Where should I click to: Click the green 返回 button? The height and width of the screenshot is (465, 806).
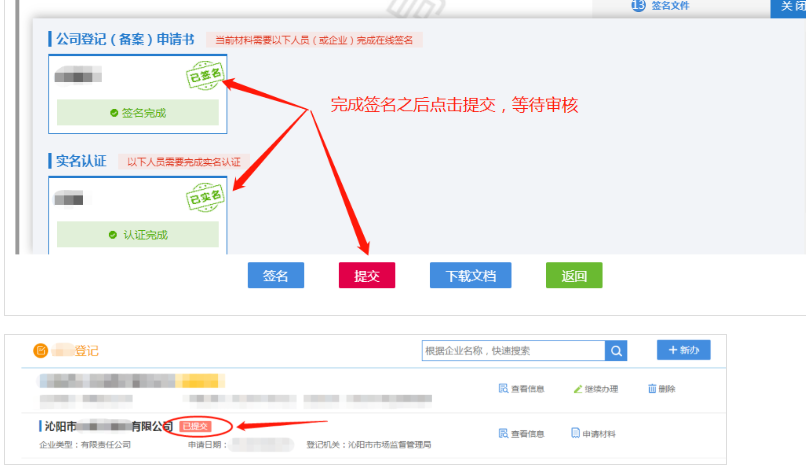574,276
